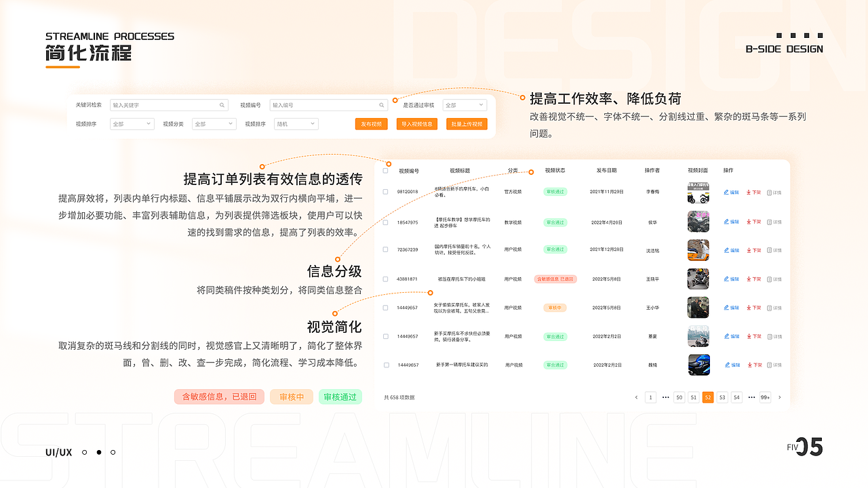
Task: Check the box for video 98120018
Action: coord(386,192)
